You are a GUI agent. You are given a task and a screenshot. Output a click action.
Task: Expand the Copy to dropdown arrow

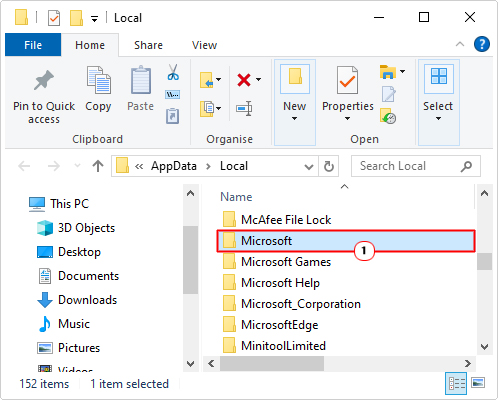pos(218,108)
